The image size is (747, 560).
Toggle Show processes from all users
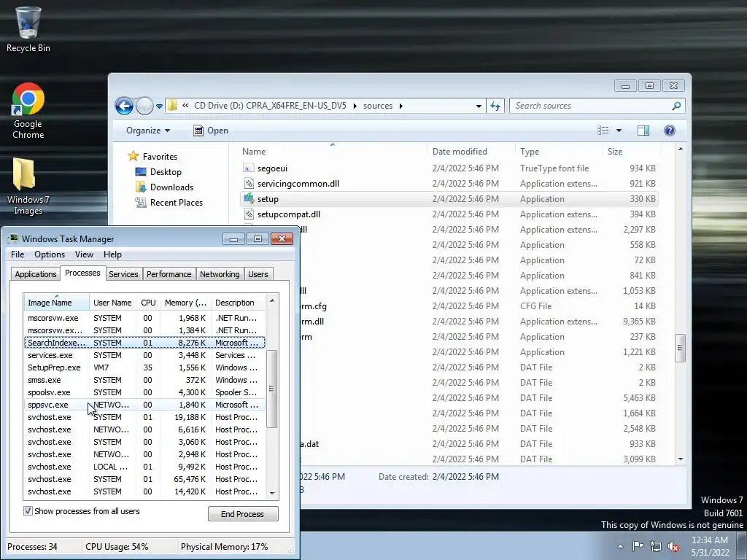pos(28,511)
